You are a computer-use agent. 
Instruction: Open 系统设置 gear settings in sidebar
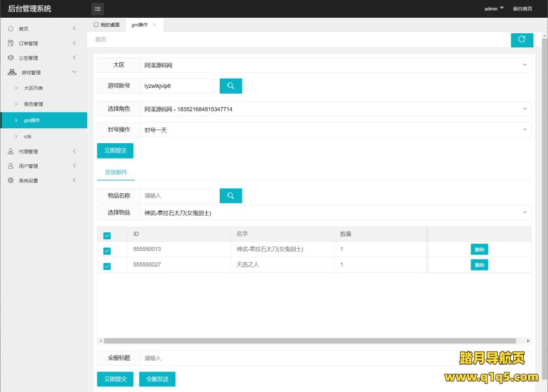tap(11, 180)
